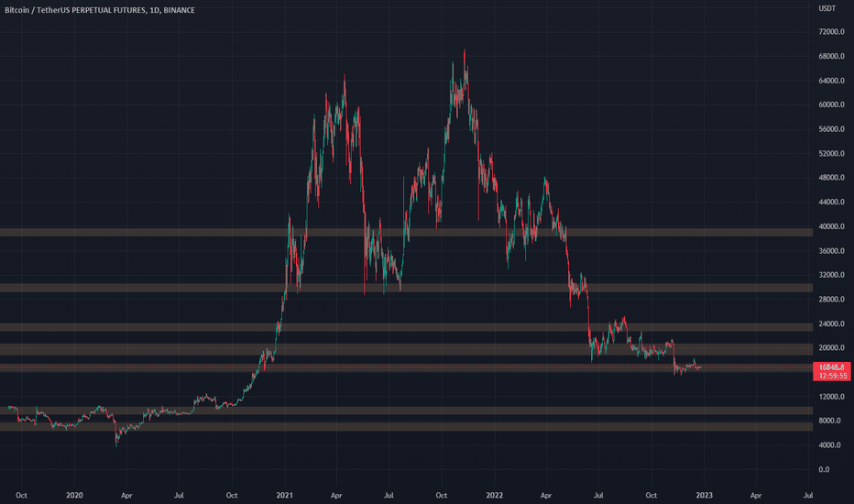854x504 pixels.
Task: Select the 60000.0 price axis label
Action: click(x=831, y=104)
